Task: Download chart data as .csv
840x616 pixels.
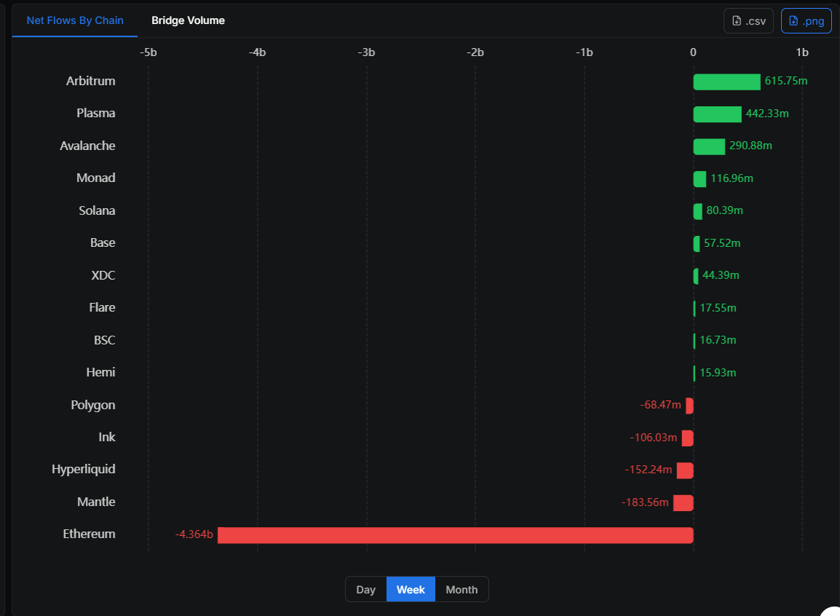Action: [748, 21]
